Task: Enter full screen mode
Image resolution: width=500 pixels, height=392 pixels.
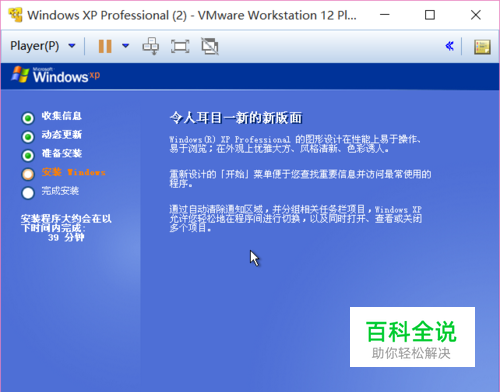Action: (x=180, y=46)
